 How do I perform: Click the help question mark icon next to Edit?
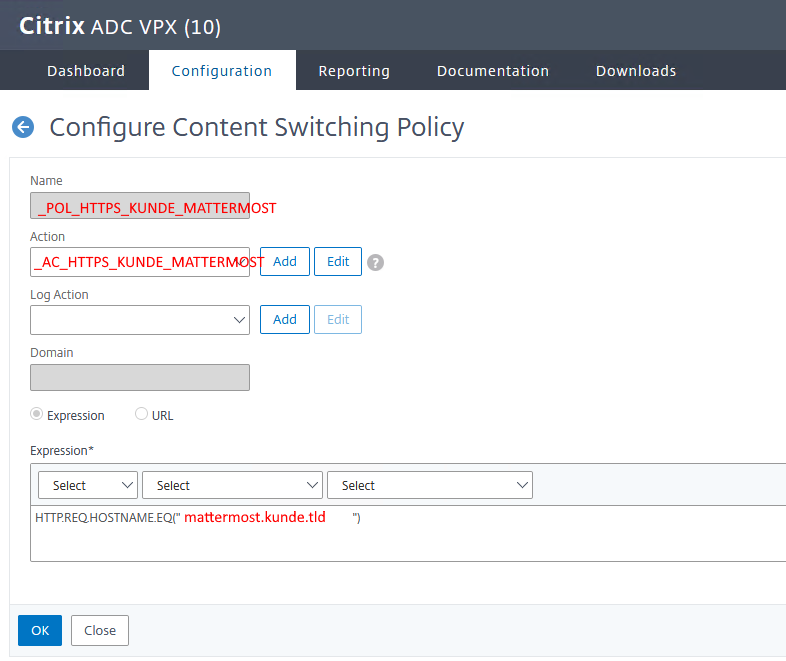[375, 262]
